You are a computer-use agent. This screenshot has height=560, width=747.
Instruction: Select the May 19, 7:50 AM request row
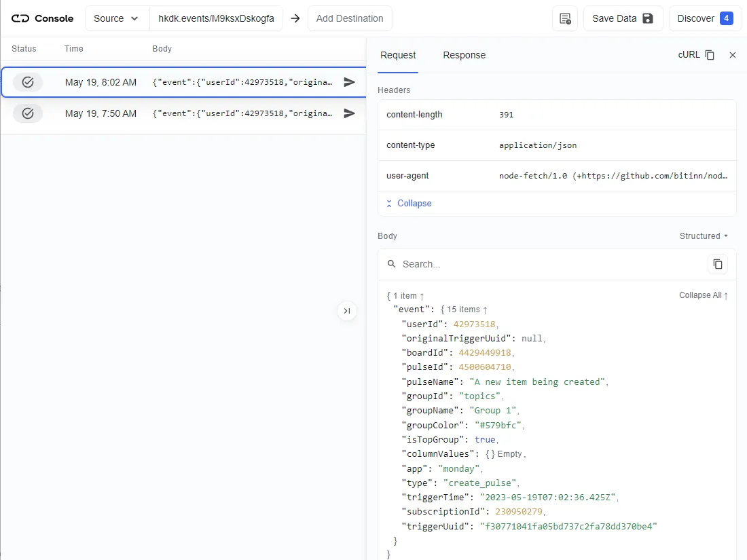184,113
